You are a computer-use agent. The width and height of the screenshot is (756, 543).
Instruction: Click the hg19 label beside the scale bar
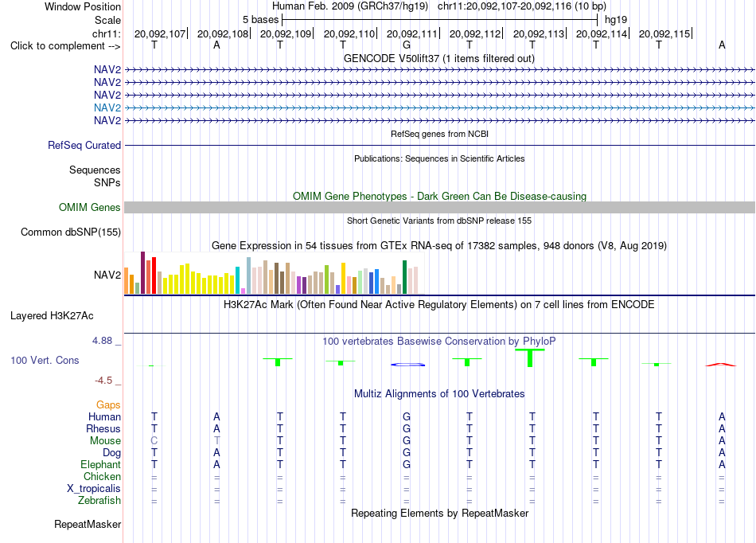click(616, 20)
